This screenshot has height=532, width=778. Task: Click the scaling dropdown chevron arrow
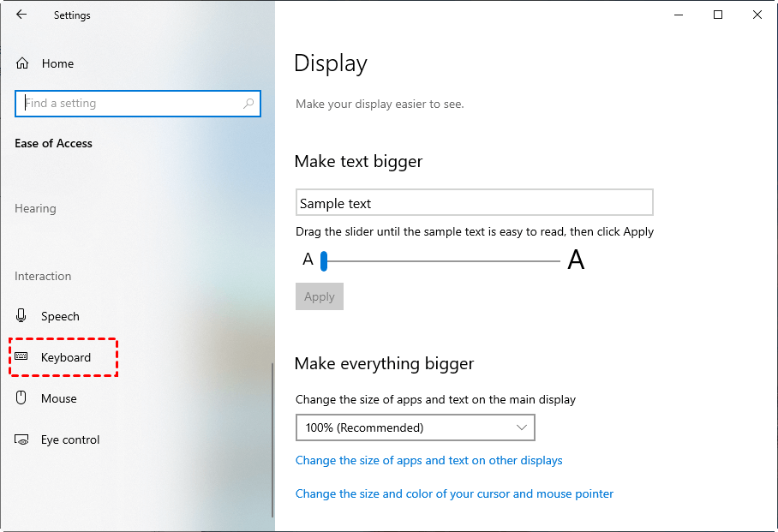(x=522, y=427)
